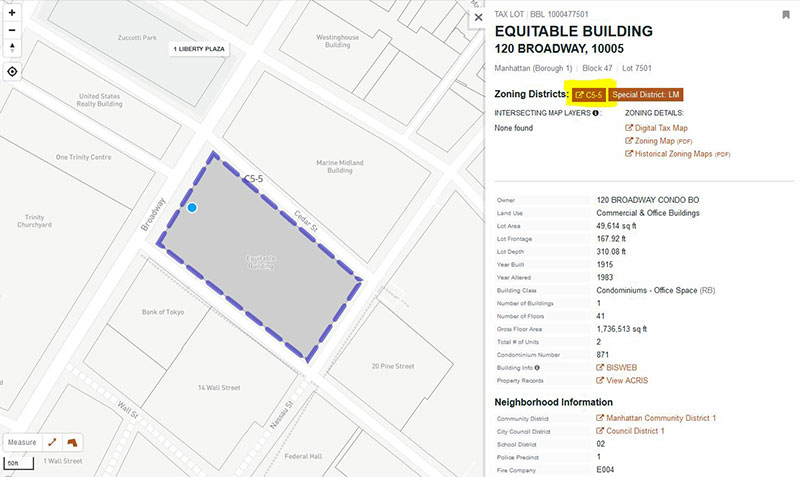Select the line distance measure tool
The height and width of the screenshot is (477, 800).
(x=53, y=442)
